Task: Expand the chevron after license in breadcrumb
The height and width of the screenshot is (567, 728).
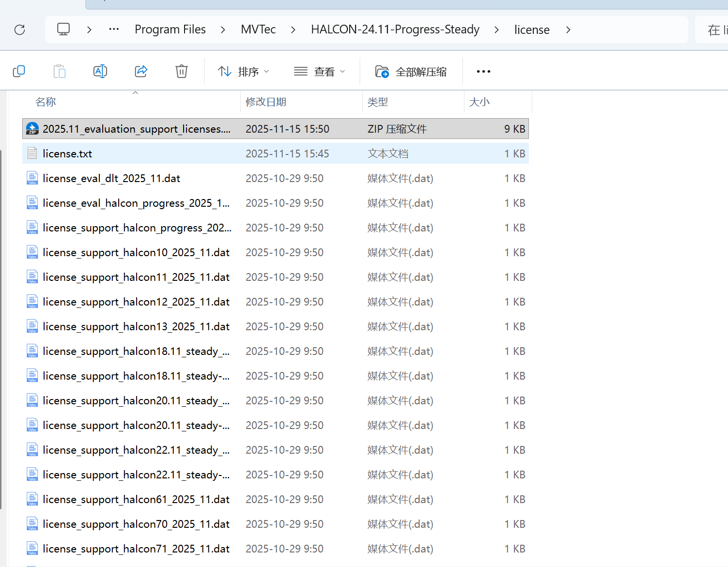Action: 568,30
